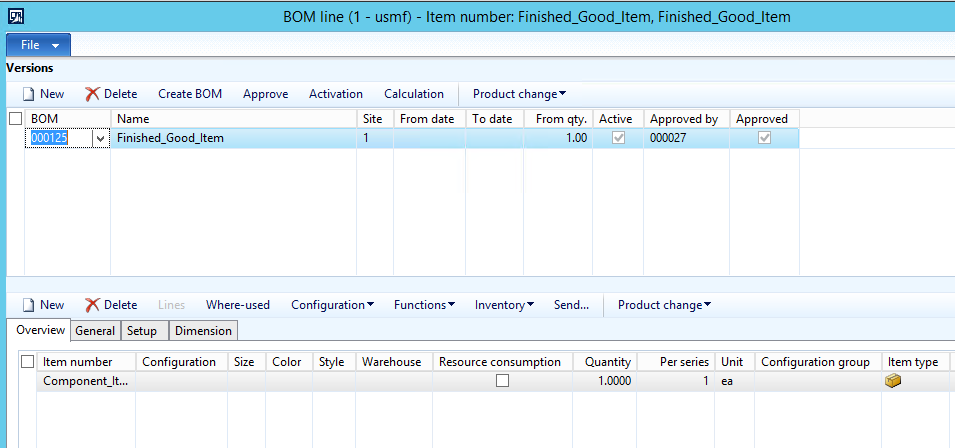Toggle the select-all checkbox in BOM lines grid header
Viewport: 955px width, 448px height.
(x=28, y=362)
